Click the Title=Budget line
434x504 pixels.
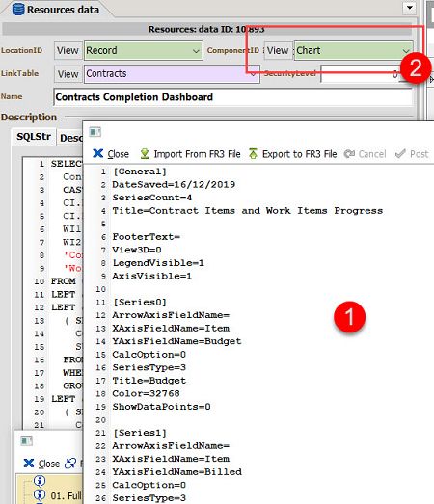[149, 381]
